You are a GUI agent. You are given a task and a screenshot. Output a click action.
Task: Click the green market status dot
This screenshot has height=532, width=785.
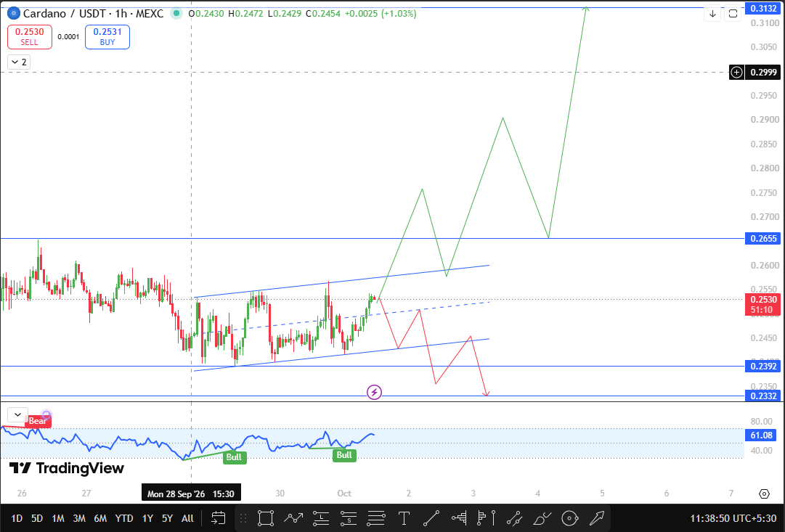tap(176, 14)
